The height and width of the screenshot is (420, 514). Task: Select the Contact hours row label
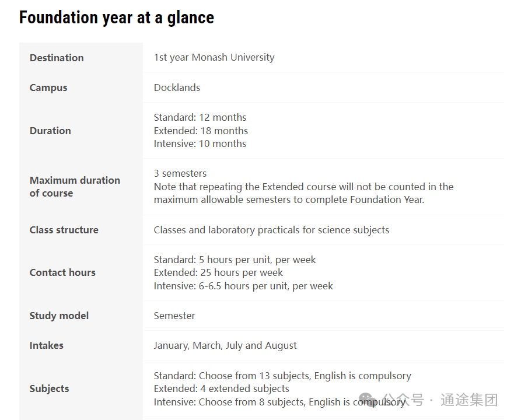[62, 272]
